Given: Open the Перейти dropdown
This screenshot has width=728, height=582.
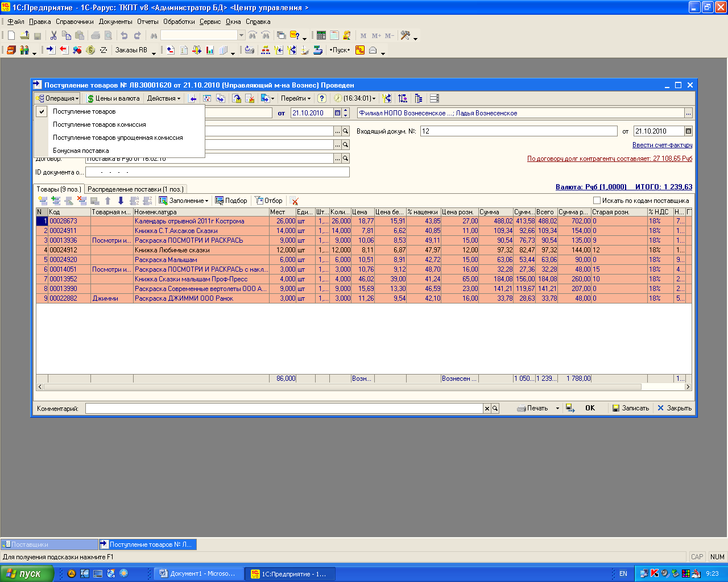Looking at the screenshot, I should pyautogui.click(x=296, y=98).
